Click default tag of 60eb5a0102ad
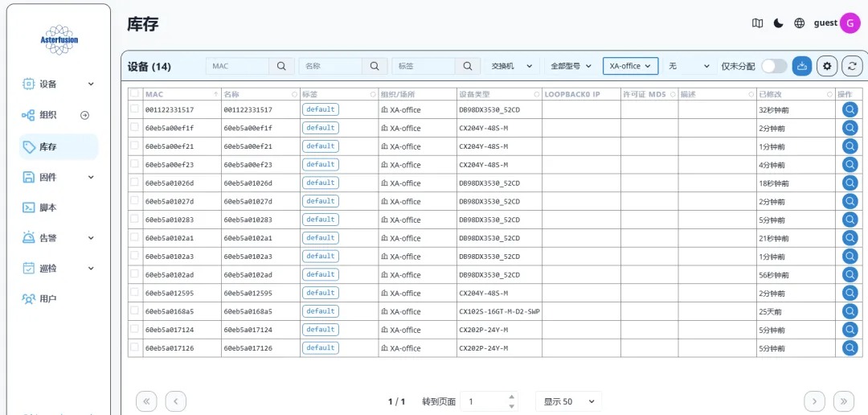The height and width of the screenshot is (415, 868). pos(321,274)
